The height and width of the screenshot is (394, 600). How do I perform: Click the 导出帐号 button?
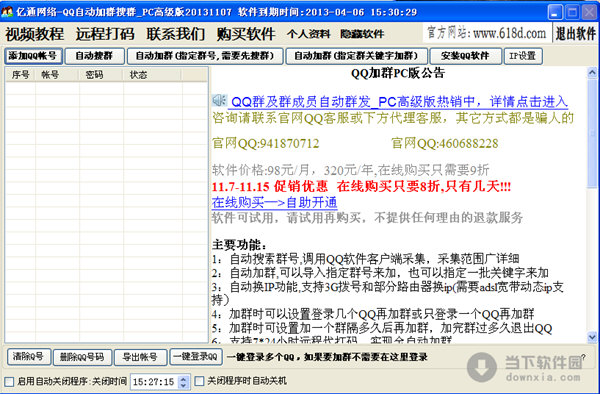[140, 357]
